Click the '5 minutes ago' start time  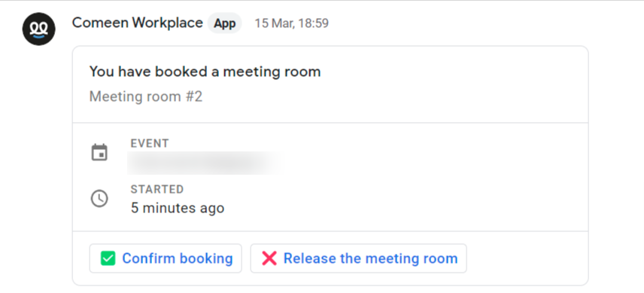coord(178,208)
